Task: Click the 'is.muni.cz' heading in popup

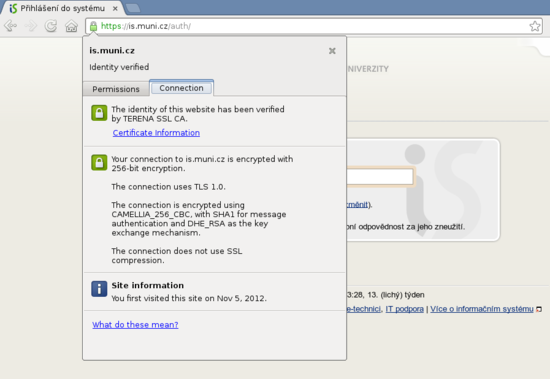Action: [112, 51]
